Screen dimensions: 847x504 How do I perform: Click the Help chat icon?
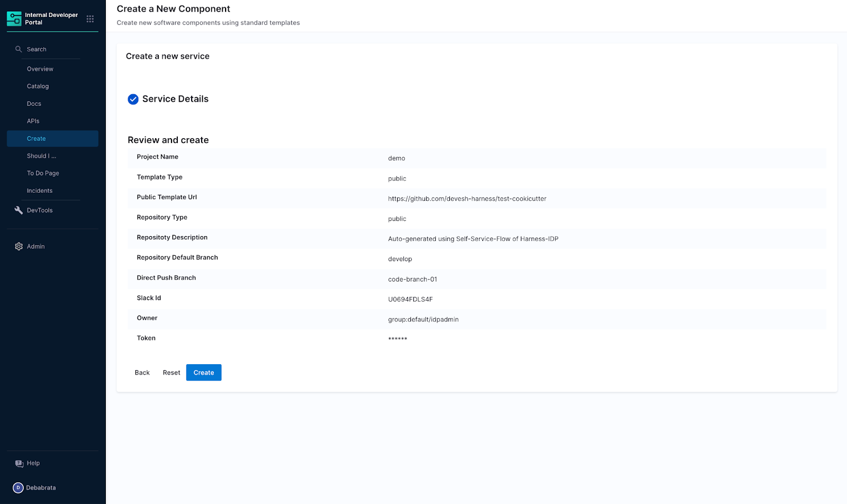tap(19, 463)
